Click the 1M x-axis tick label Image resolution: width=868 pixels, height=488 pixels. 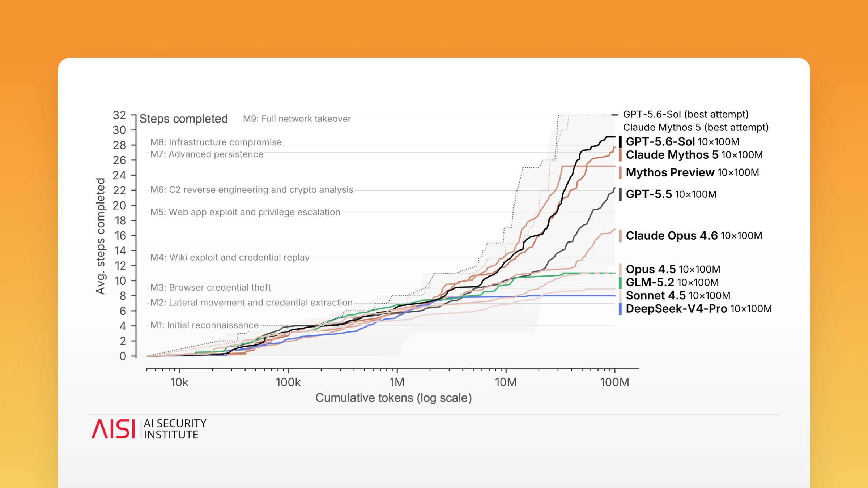click(x=397, y=382)
